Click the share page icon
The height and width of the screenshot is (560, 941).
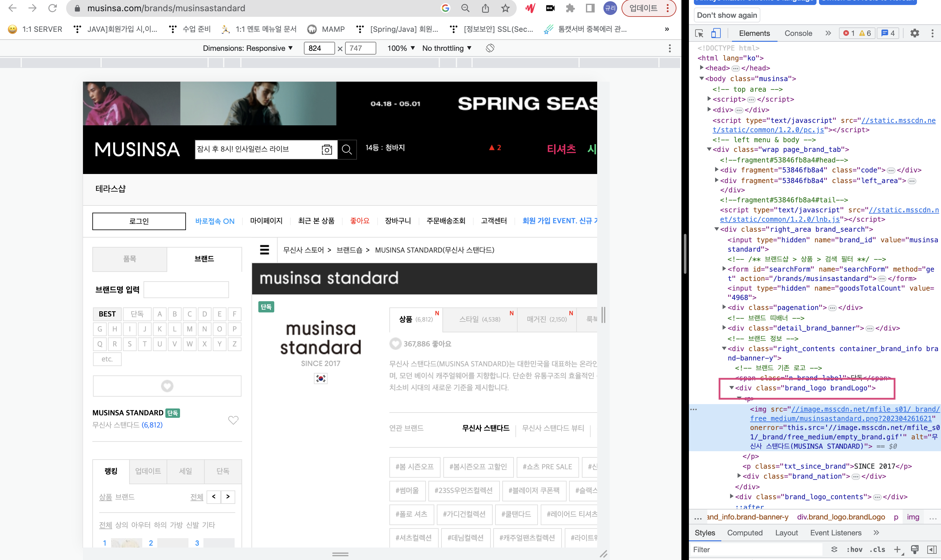point(485,8)
